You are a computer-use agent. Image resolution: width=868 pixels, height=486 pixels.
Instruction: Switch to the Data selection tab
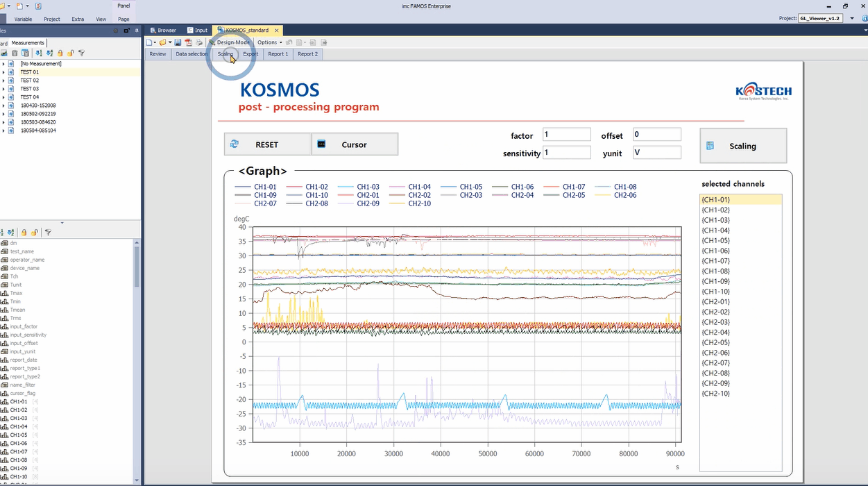tap(192, 54)
